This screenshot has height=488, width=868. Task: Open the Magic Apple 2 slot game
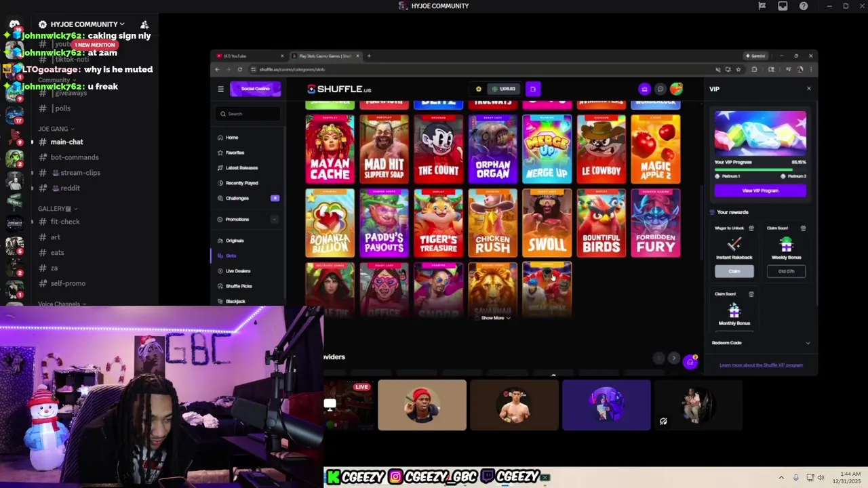tap(656, 149)
